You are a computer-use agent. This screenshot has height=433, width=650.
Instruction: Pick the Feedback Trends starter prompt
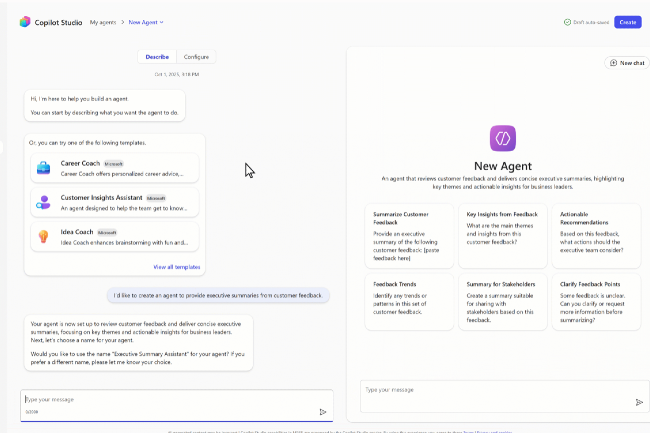click(410, 300)
